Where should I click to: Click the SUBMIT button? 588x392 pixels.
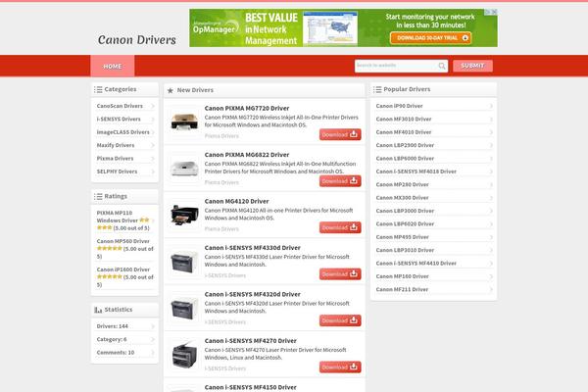coord(472,66)
